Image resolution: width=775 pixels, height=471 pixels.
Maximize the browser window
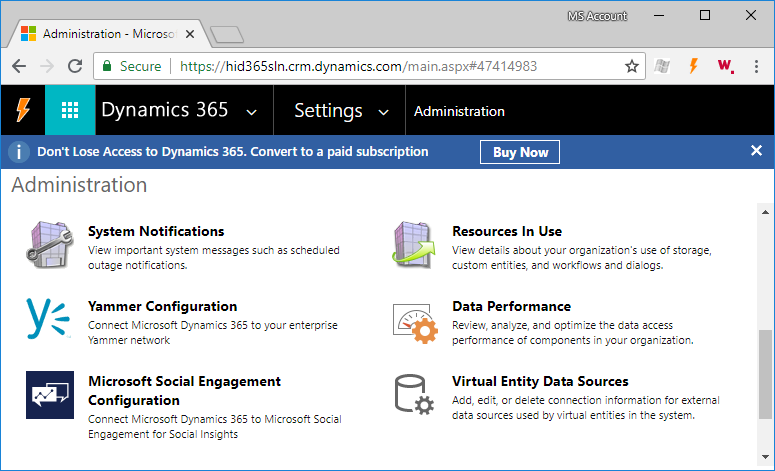705,16
